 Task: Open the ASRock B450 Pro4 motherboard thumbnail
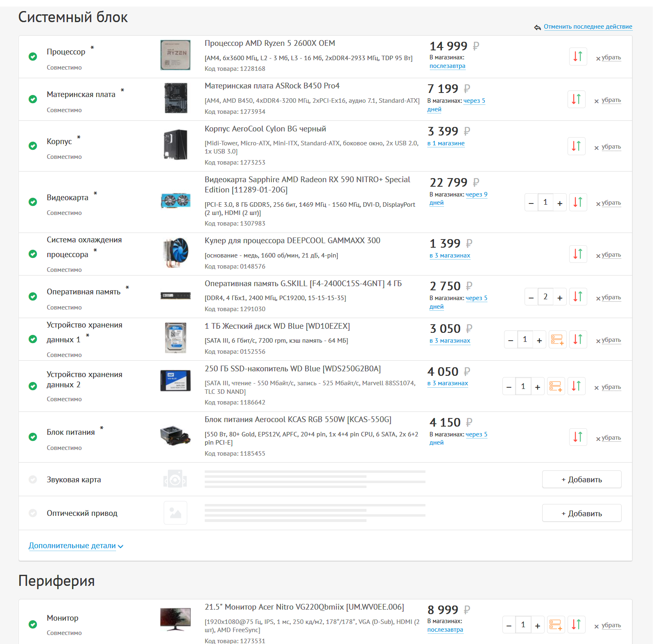click(x=175, y=98)
